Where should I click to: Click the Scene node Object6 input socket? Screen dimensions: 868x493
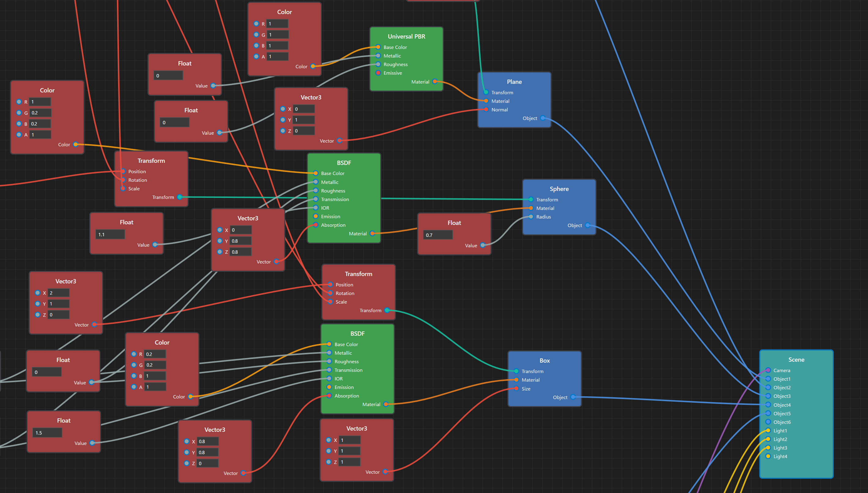point(768,422)
